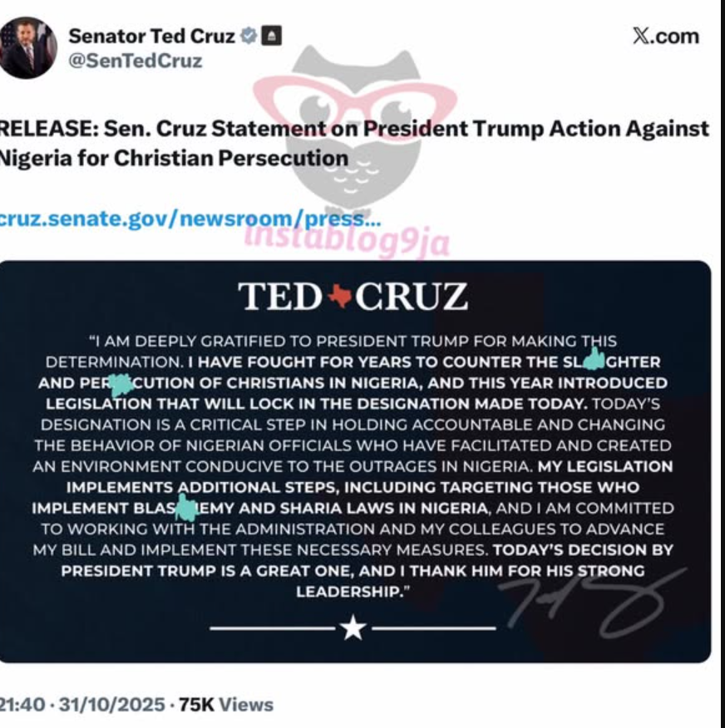
Task: Click the teal mark covering the word SLAUGHTER
Action: (x=594, y=358)
